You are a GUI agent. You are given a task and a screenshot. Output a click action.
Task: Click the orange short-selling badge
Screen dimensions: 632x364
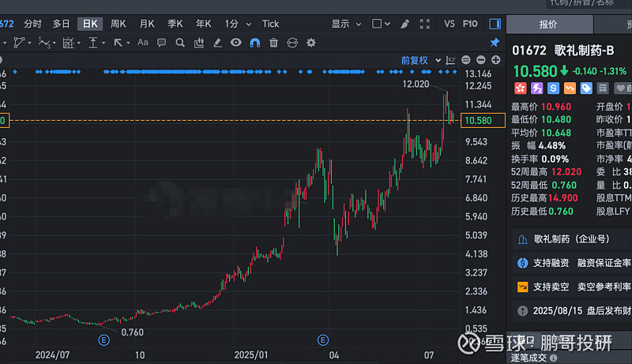(570, 88)
